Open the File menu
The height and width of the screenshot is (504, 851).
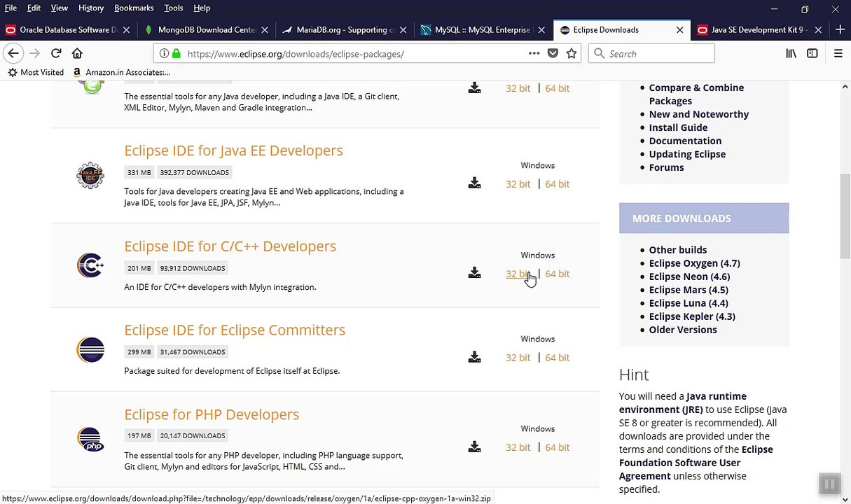coord(11,8)
